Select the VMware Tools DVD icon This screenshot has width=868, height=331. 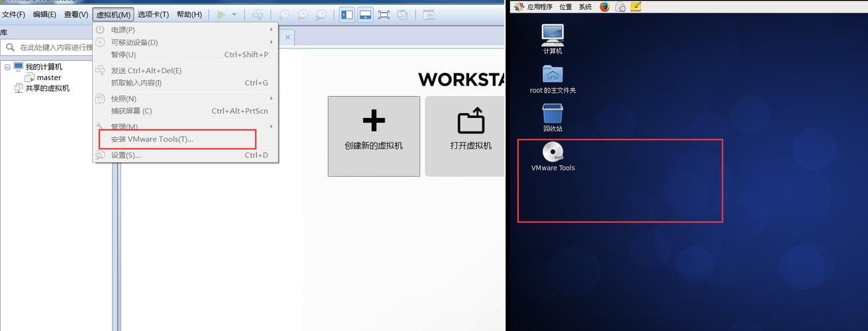[x=553, y=158]
